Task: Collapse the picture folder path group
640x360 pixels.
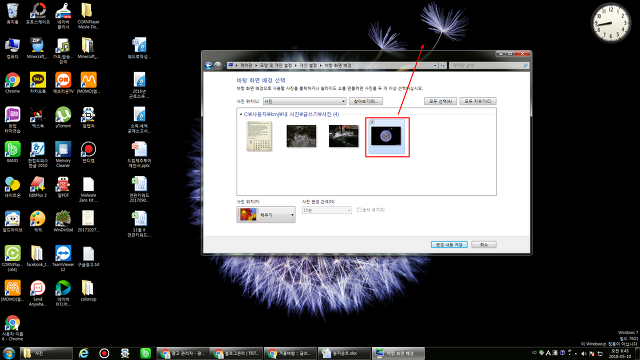Action: pos(241,114)
